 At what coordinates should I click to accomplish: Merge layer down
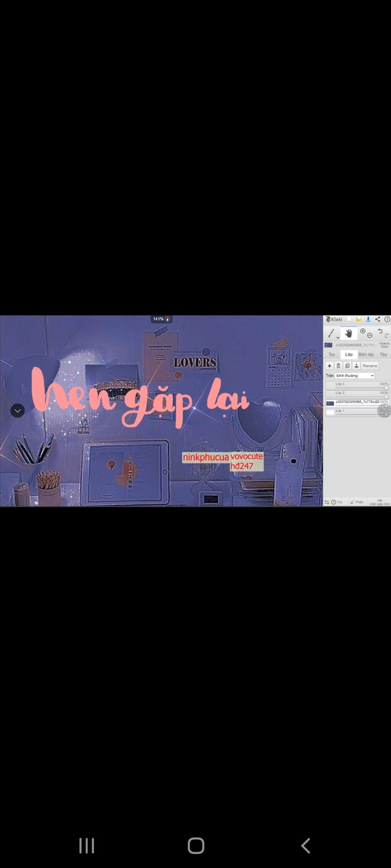[x=356, y=366]
